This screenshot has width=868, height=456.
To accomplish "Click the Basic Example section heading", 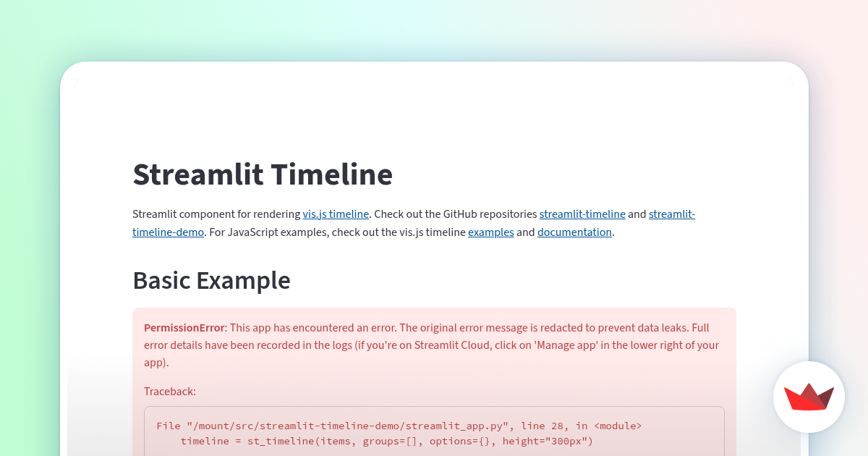I will (x=211, y=281).
